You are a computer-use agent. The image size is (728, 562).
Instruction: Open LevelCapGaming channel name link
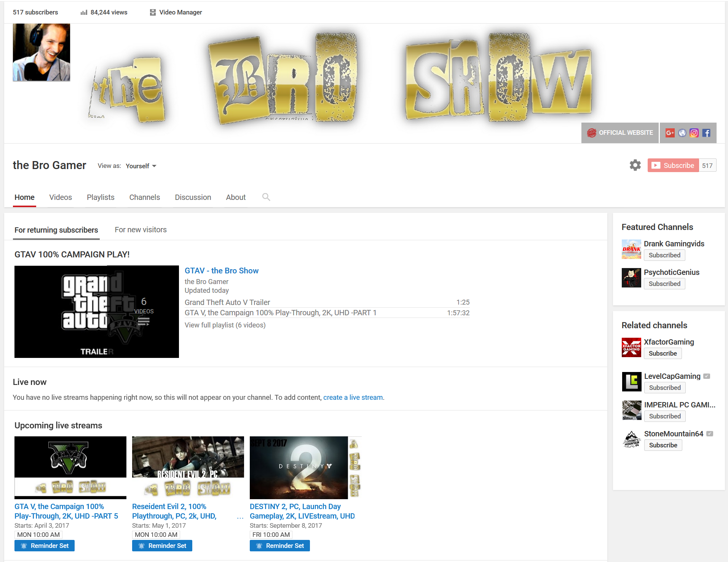tap(672, 376)
